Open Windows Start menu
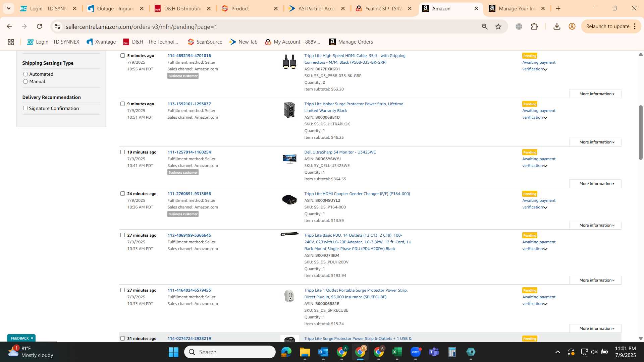644x362 pixels. coord(173,352)
